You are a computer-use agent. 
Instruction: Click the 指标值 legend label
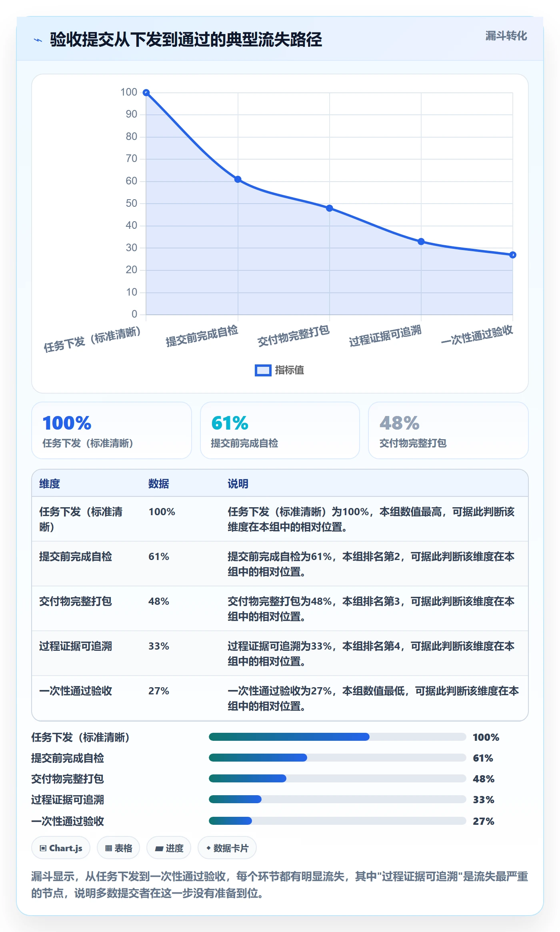pos(289,370)
